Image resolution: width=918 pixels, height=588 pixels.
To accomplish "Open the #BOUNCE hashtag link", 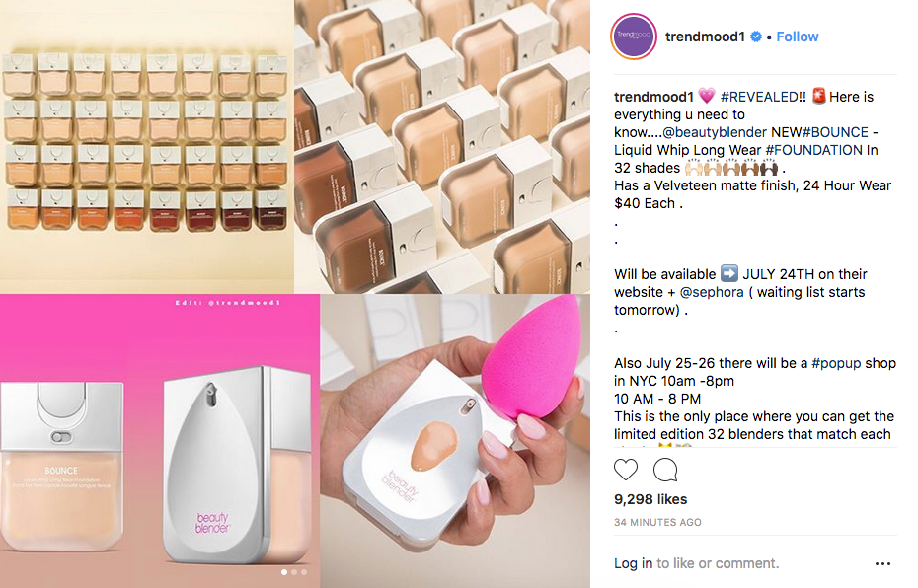I will (x=835, y=132).
